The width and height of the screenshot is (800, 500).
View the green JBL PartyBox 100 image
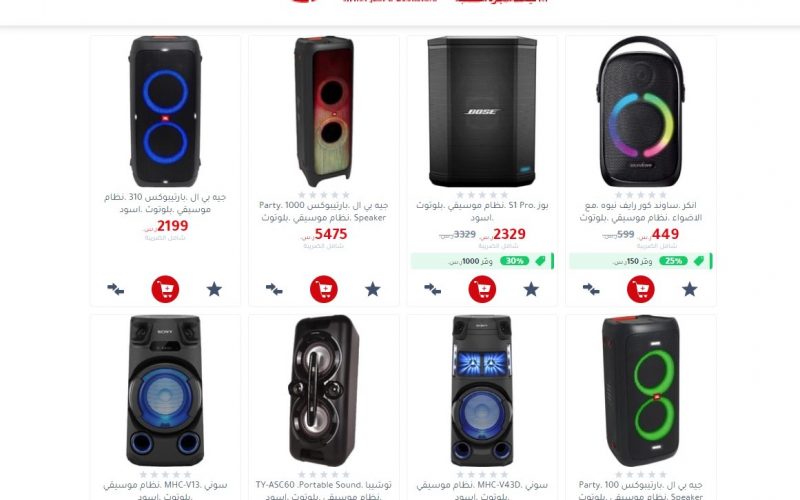coord(641,390)
